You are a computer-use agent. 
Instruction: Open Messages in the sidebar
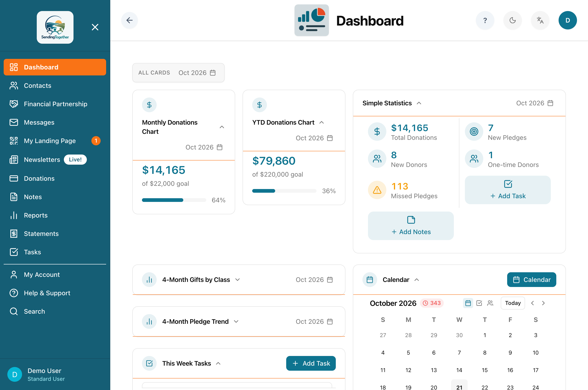[55, 122]
